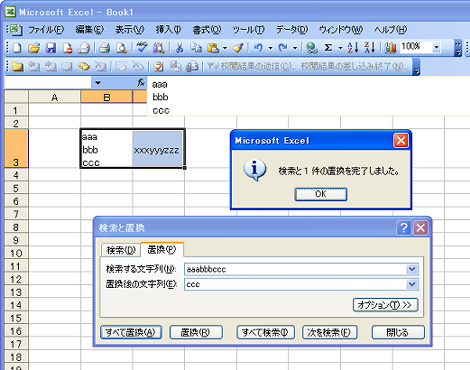Image resolution: width=470 pixels, height=370 pixels.
Task: Select the 置換(P) tab
Action: [x=162, y=249]
